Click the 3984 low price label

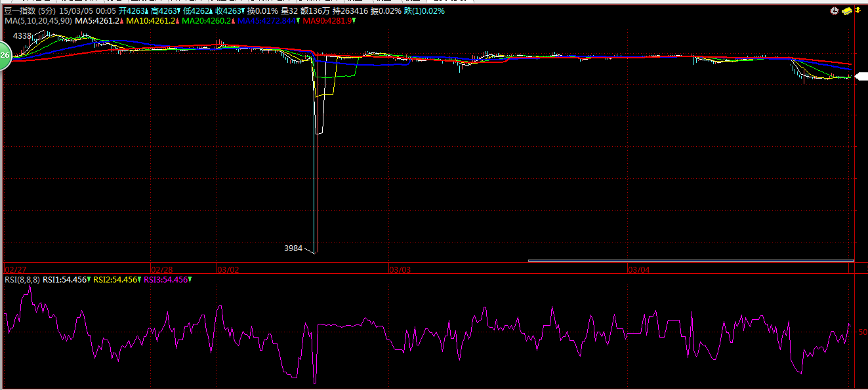click(293, 248)
